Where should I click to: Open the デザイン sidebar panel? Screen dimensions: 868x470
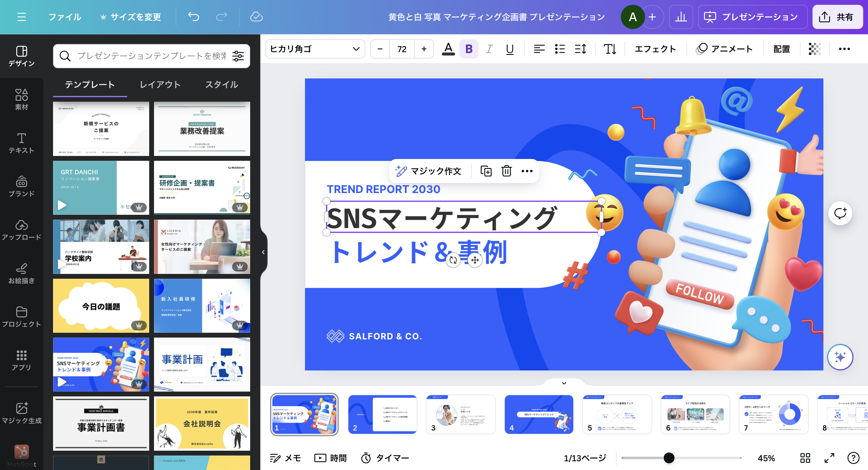(22, 56)
